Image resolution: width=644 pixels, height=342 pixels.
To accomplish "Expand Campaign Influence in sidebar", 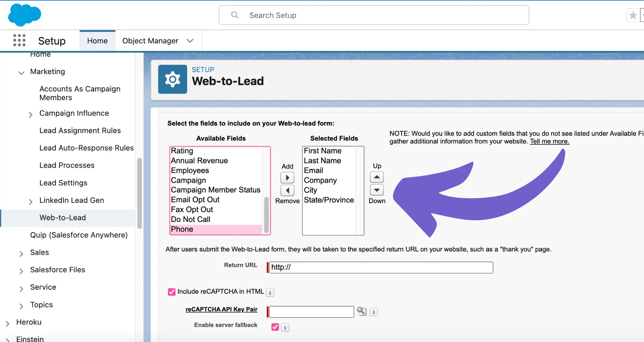I will [31, 115].
